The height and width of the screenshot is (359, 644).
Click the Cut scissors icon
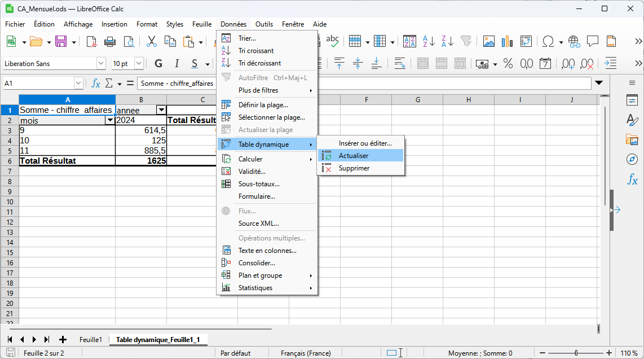tap(152, 42)
